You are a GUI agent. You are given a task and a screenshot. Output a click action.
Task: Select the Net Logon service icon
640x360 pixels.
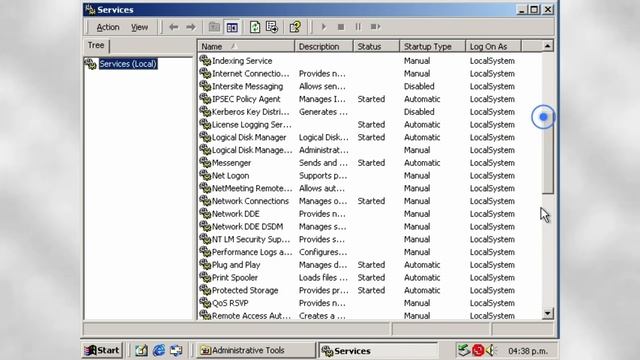pyautogui.click(x=205, y=176)
